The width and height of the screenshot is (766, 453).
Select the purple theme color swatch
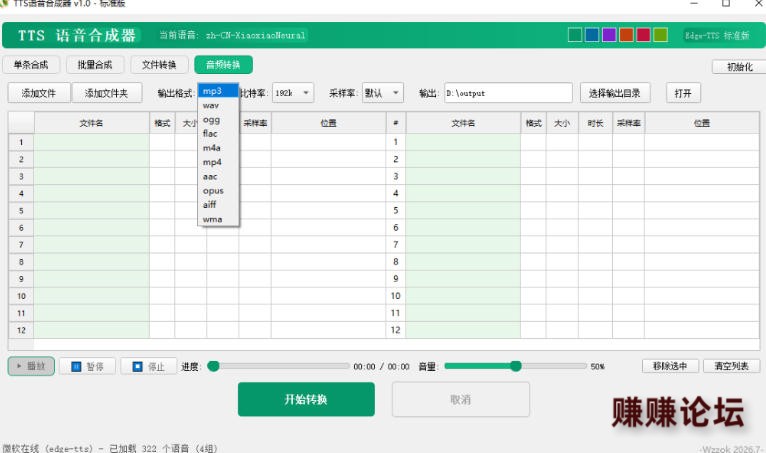tap(609, 35)
